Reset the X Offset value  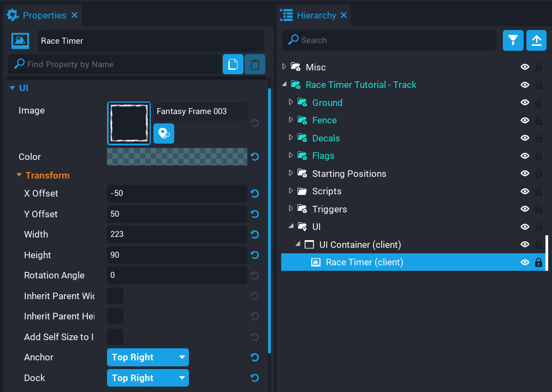coord(254,194)
